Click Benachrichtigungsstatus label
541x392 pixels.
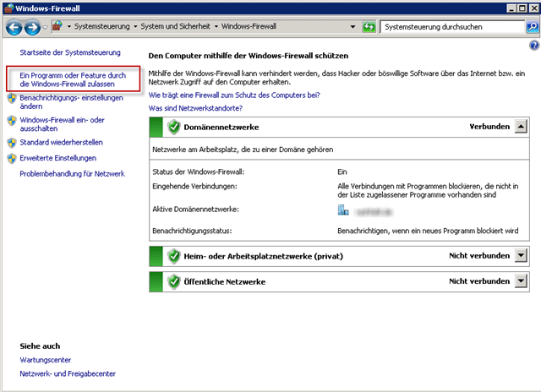[x=192, y=231]
